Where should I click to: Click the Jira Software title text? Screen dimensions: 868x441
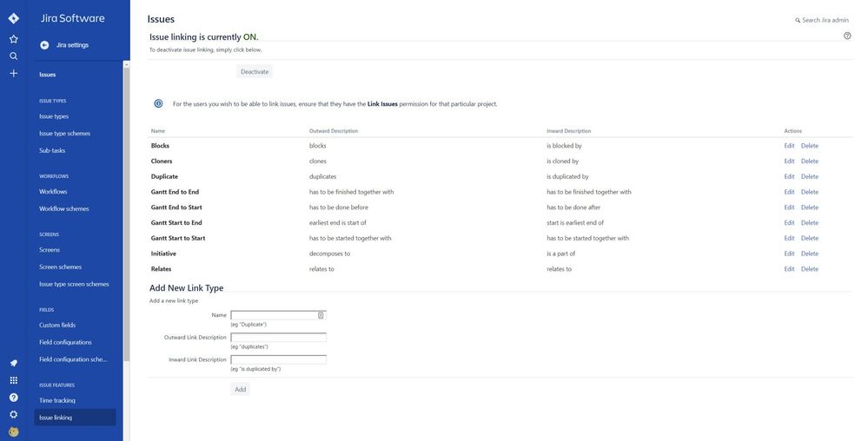72,18
